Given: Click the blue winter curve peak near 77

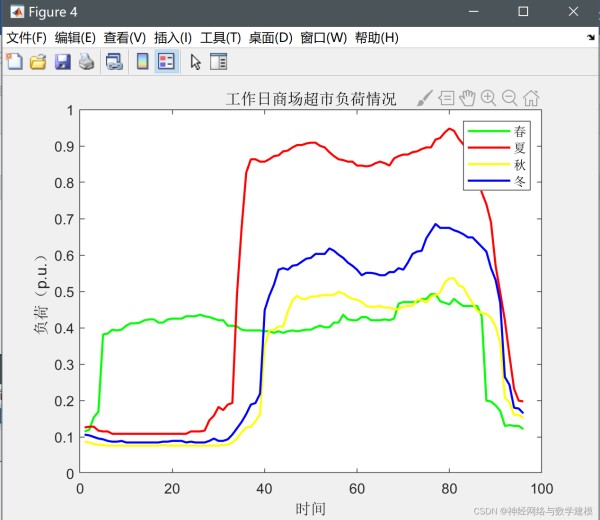Looking at the screenshot, I should coord(435,225).
